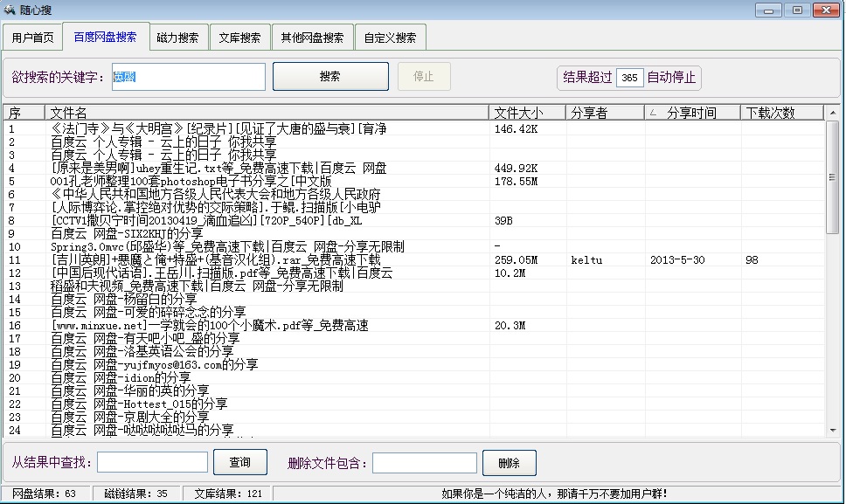Click scrollbar down arrow of results list
Image resolution: width=846 pixels, height=504 pixels.
(832, 430)
